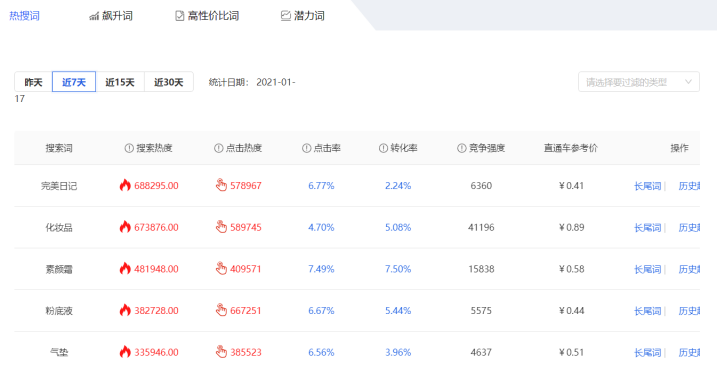
Task: Open the 历史 link for 完美日记
Action: coord(689,186)
